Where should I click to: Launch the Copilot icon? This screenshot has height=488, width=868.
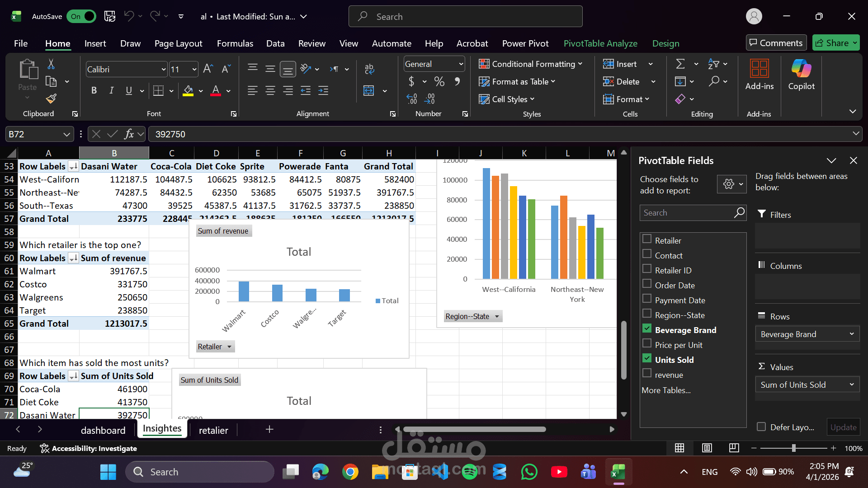pos(802,75)
